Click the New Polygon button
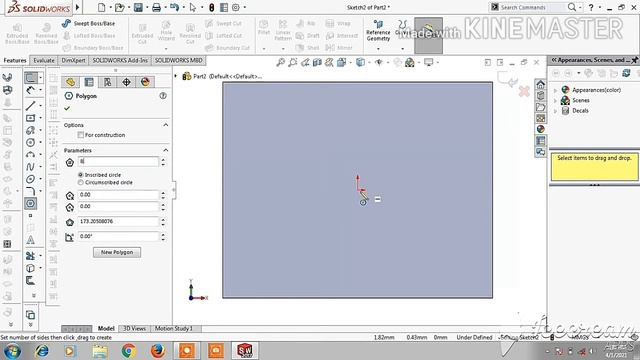 pyautogui.click(x=117, y=252)
